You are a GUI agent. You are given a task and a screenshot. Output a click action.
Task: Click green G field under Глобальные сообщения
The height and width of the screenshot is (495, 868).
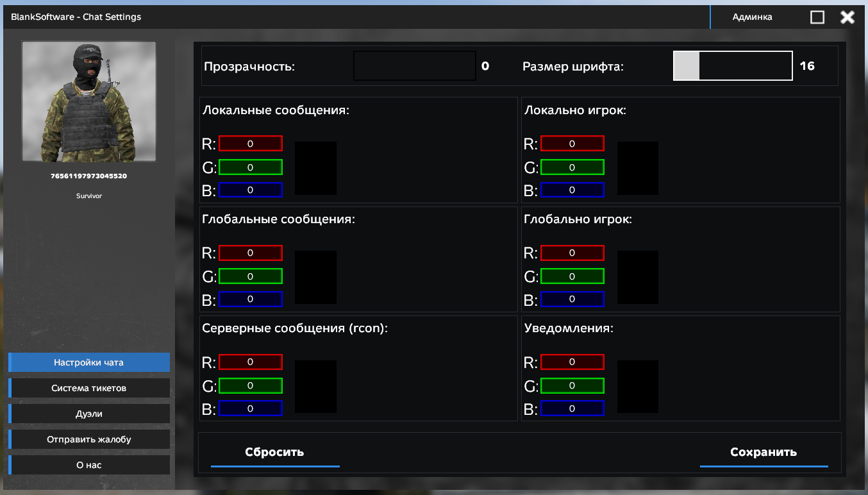click(x=251, y=276)
